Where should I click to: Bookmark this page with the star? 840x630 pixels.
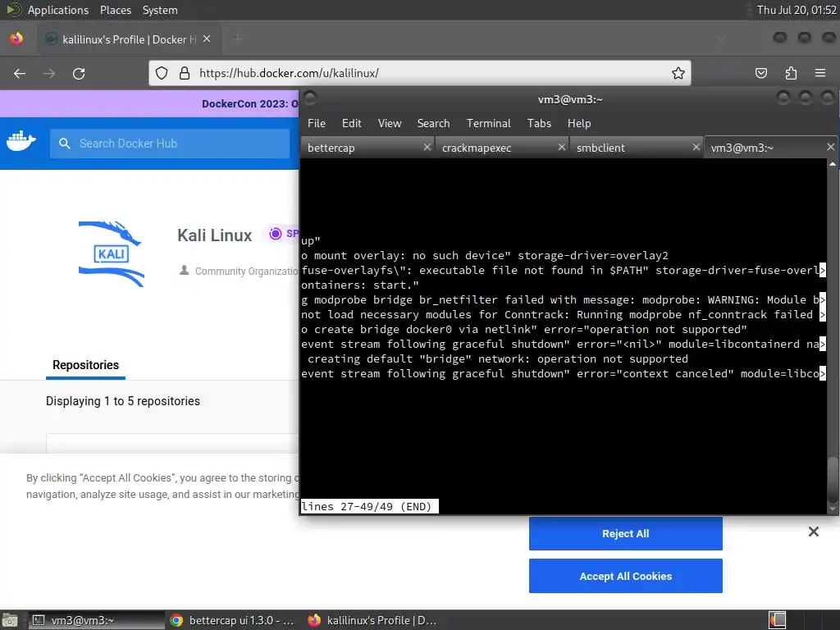pos(678,73)
